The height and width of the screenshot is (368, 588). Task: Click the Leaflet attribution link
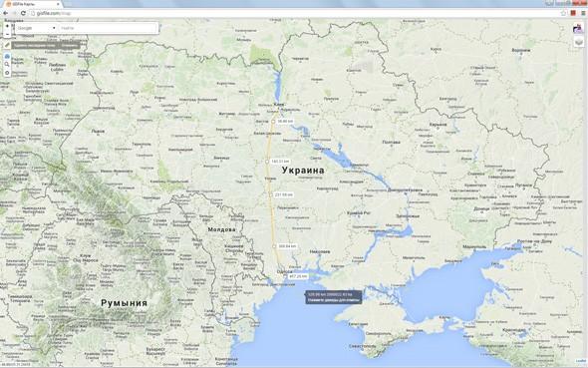pos(580,361)
